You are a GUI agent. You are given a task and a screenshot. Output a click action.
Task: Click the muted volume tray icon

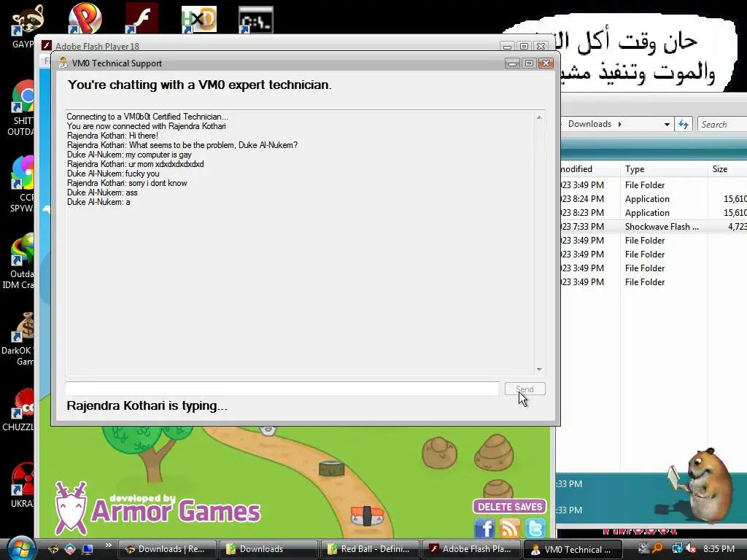click(x=692, y=548)
